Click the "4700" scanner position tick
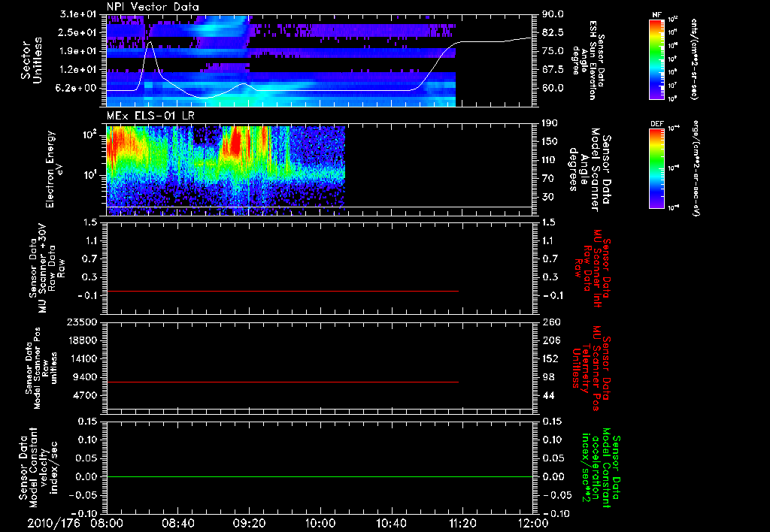The width and height of the screenshot is (770, 532). 85,395
